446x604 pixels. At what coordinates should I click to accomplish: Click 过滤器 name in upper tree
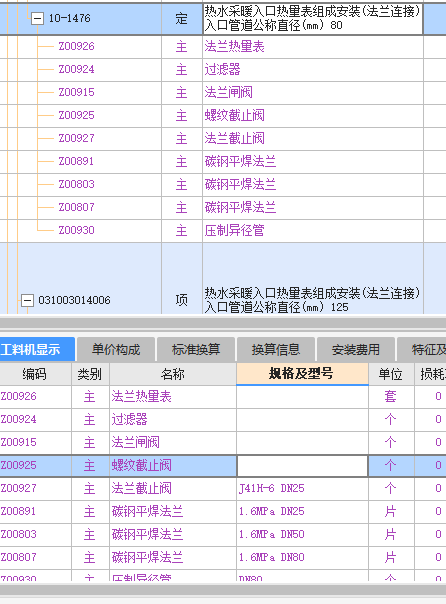click(222, 69)
